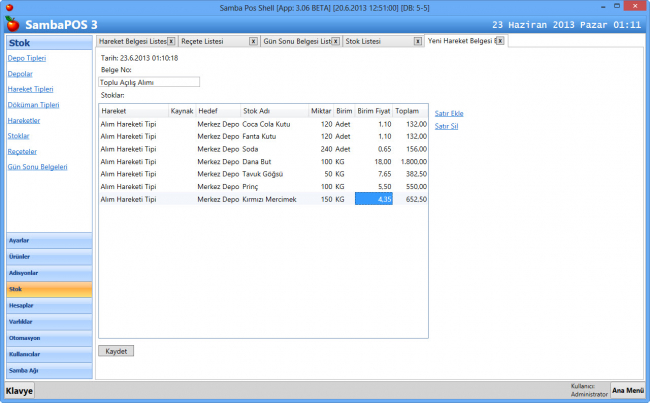Click the Satır Ekle link
The image size is (650, 403).
[449, 113]
